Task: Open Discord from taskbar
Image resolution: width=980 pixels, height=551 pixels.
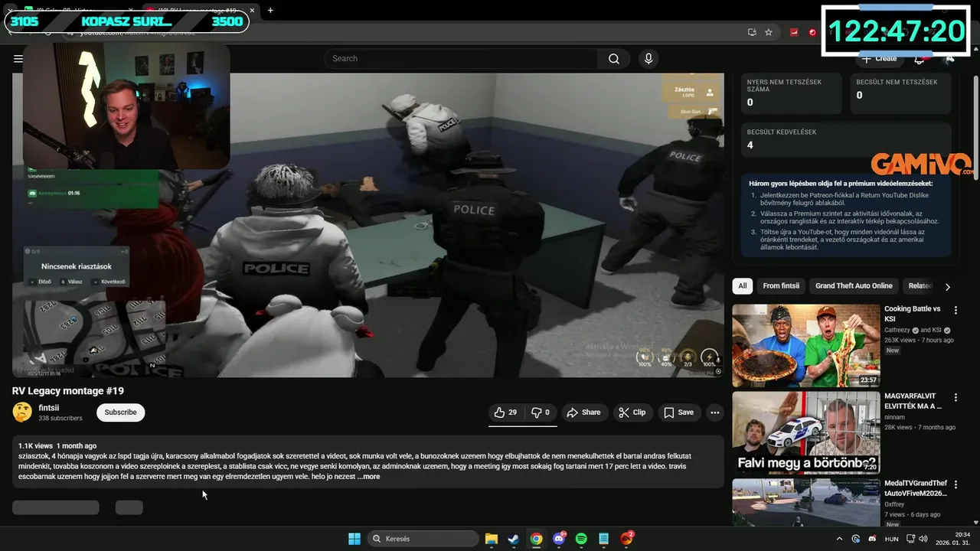Action: [x=559, y=539]
